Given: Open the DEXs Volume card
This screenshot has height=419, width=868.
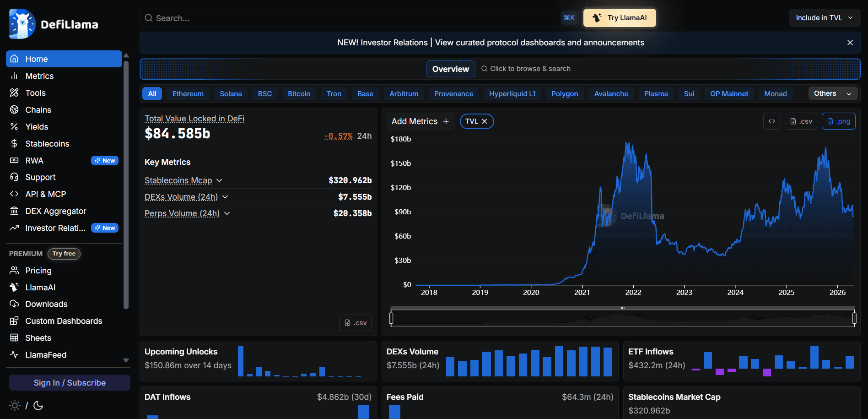Looking at the screenshot, I should click(500, 361).
